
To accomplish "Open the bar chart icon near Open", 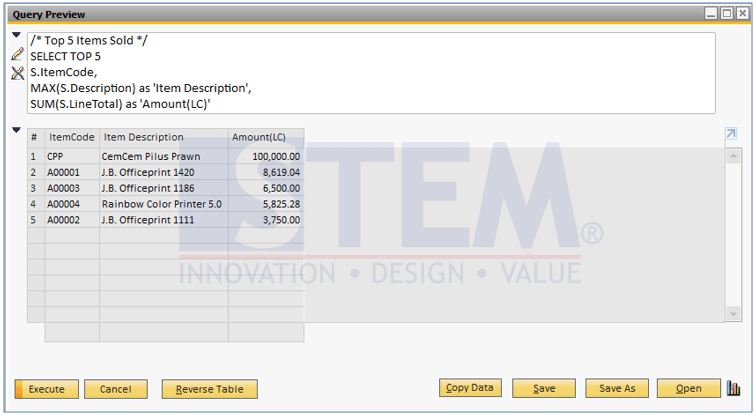I will [733, 388].
